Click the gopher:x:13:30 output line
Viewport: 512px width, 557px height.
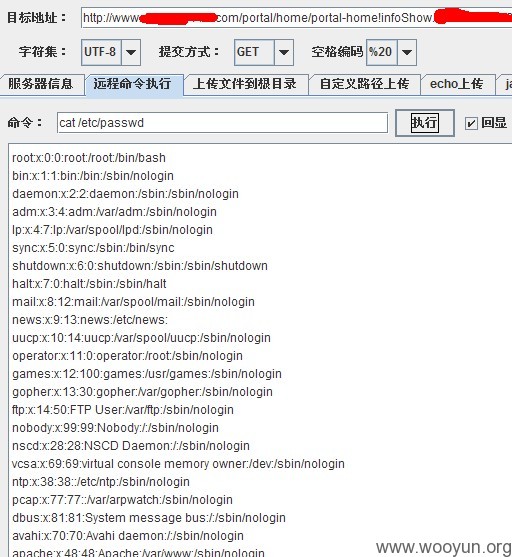[x=142, y=392]
